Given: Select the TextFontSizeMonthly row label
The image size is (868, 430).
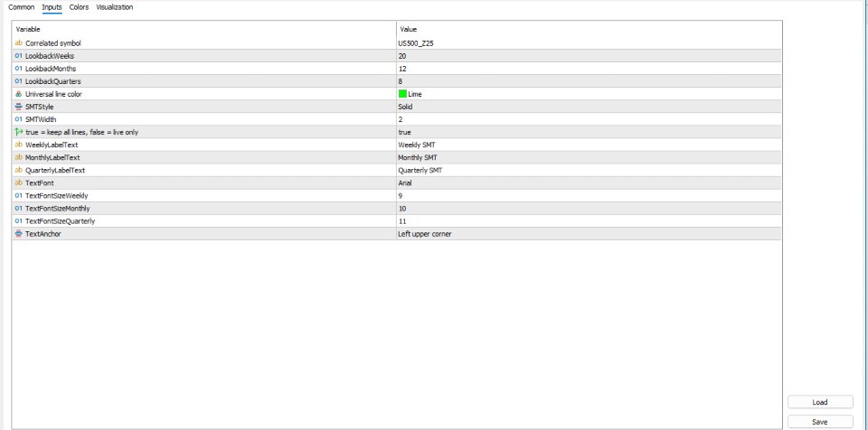Looking at the screenshot, I should click(x=58, y=209).
